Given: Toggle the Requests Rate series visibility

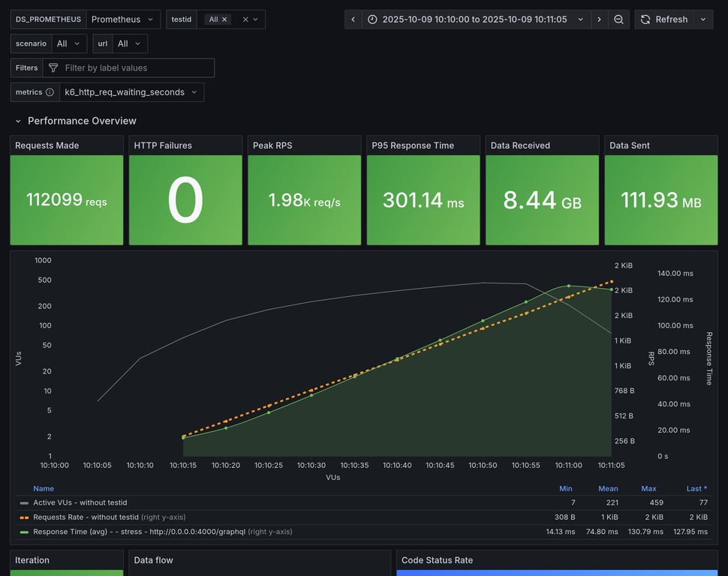Looking at the screenshot, I should 86,517.
